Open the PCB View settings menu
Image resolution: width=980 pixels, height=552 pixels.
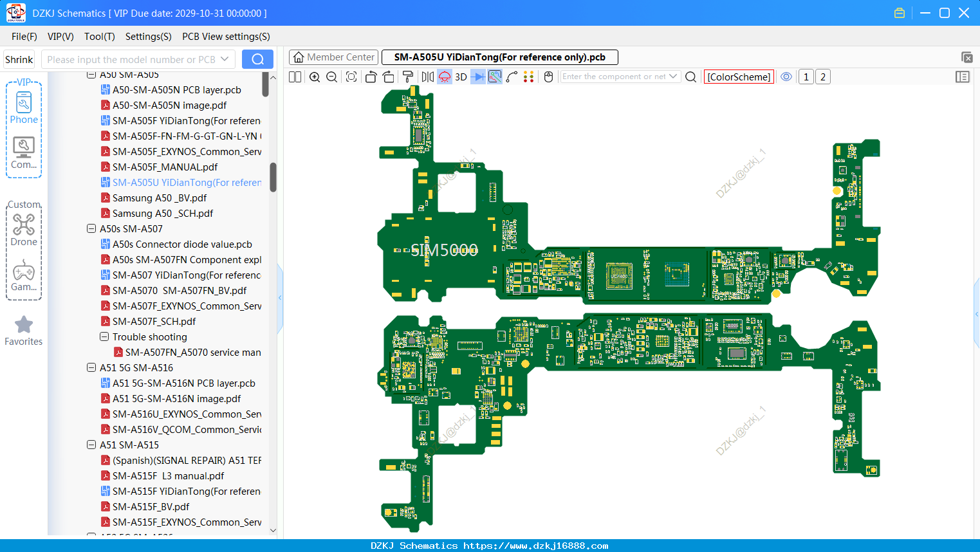(226, 37)
